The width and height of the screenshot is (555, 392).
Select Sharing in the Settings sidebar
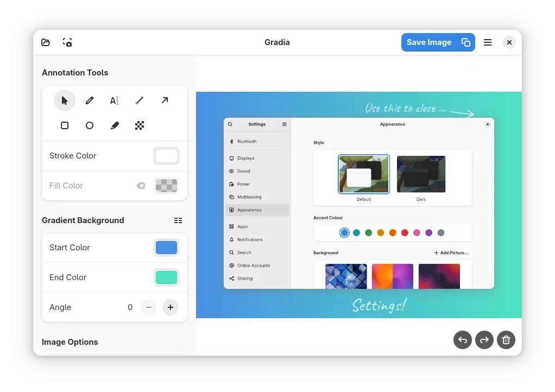click(257, 279)
